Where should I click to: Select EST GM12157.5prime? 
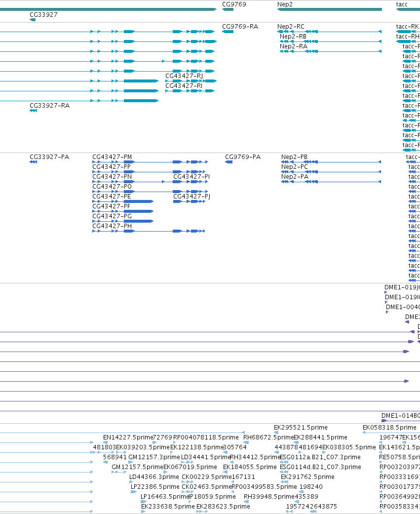[138, 467]
